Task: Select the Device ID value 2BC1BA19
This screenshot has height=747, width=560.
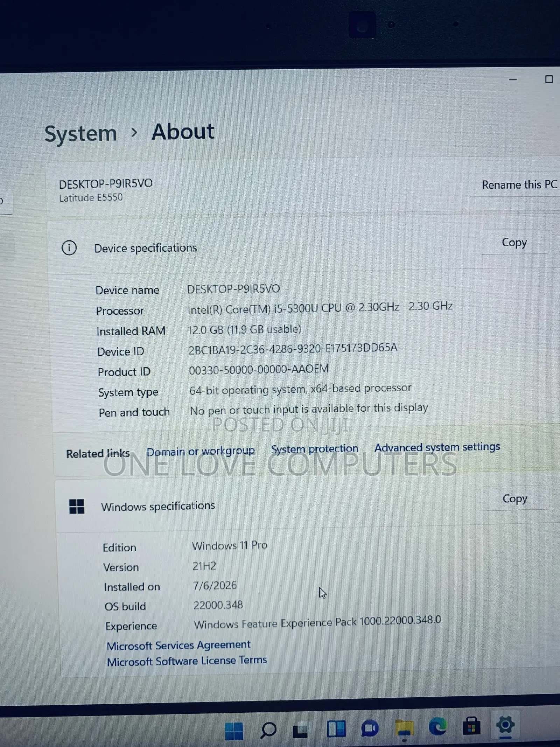Action: pos(293,349)
